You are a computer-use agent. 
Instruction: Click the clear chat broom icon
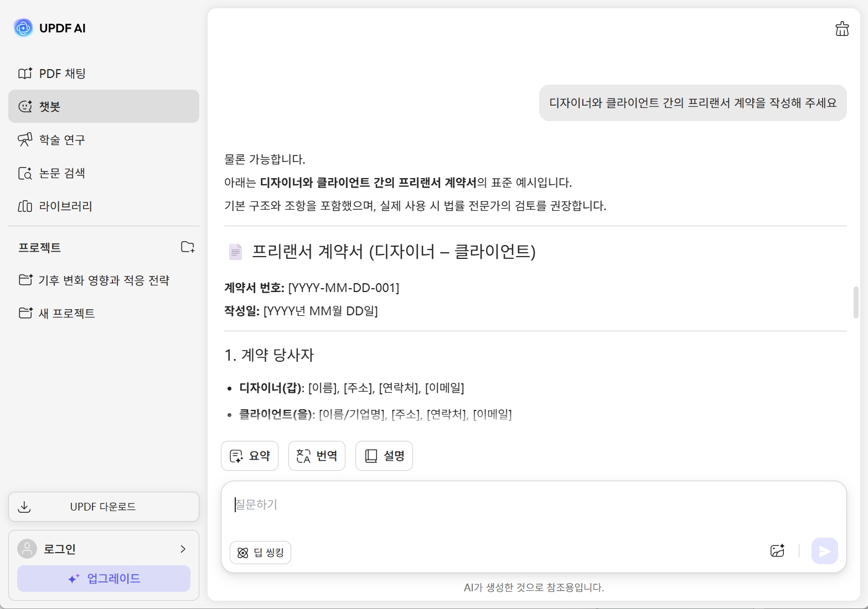[841, 29]
